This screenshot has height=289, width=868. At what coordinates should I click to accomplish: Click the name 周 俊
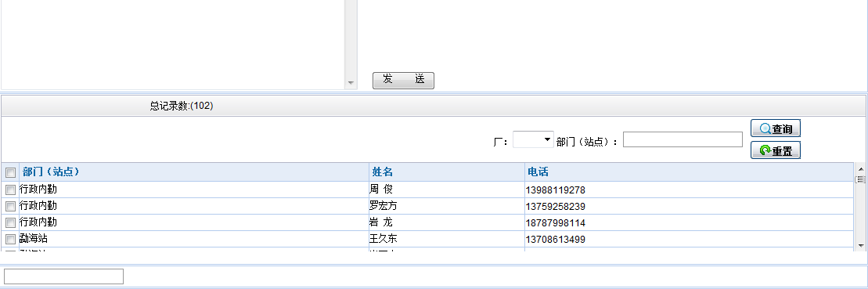pyautogui.click(x=381, y=190)
